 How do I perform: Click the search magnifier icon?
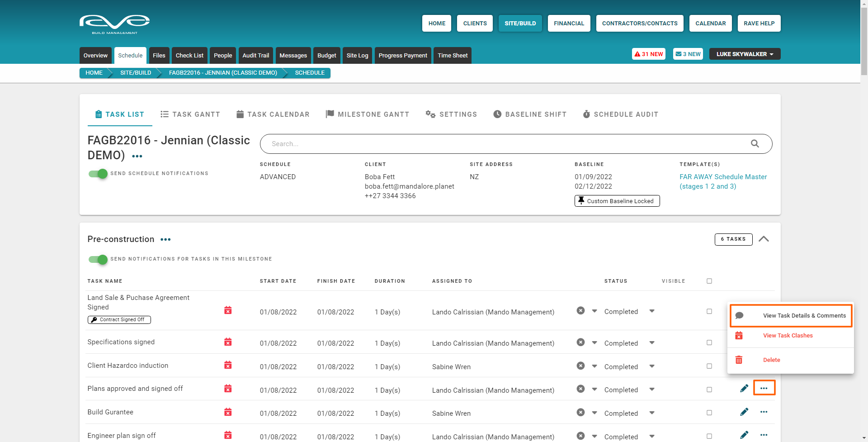click(755, 144)
